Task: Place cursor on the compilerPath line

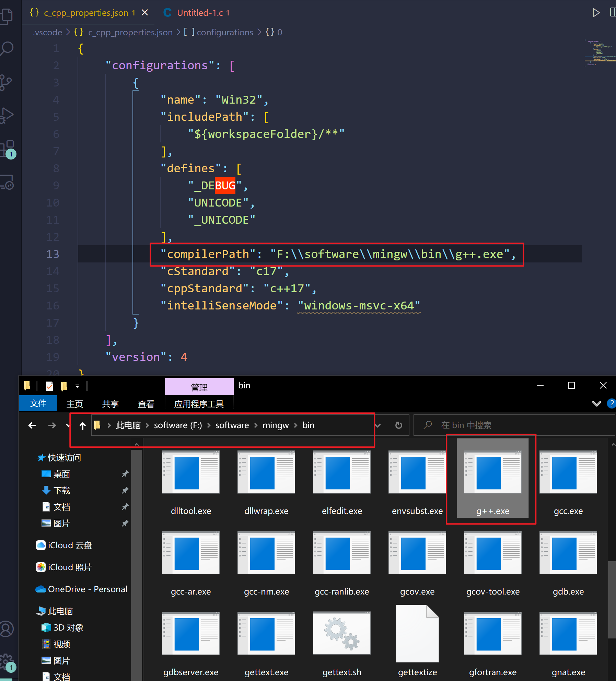Action: 338,254
